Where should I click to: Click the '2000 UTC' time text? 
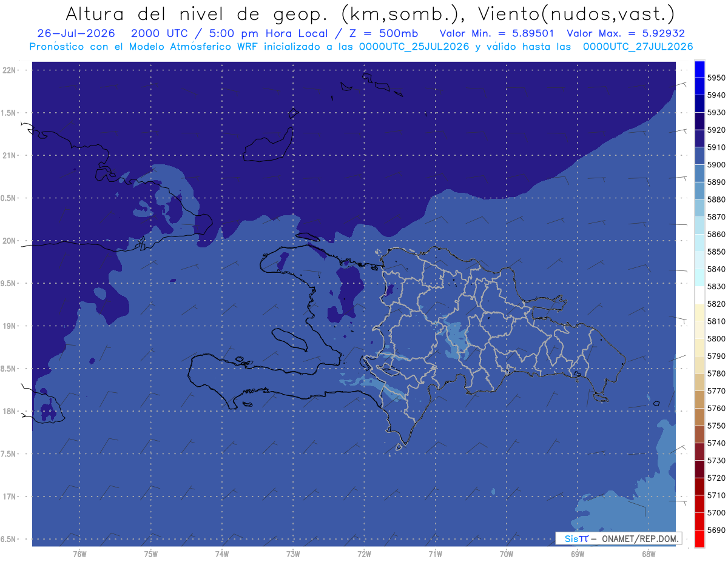tap(160, 34)
